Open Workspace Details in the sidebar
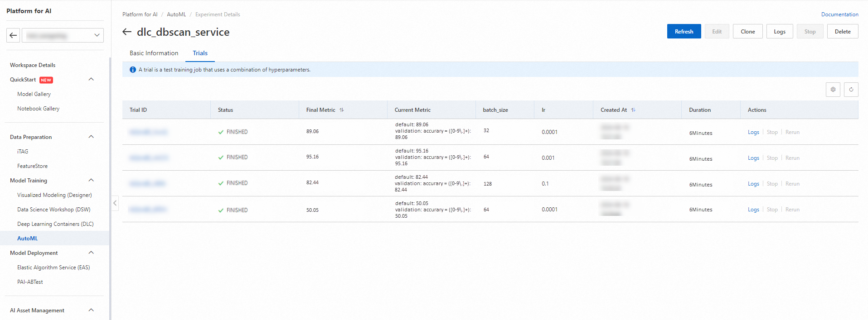 tap(33, 65)
